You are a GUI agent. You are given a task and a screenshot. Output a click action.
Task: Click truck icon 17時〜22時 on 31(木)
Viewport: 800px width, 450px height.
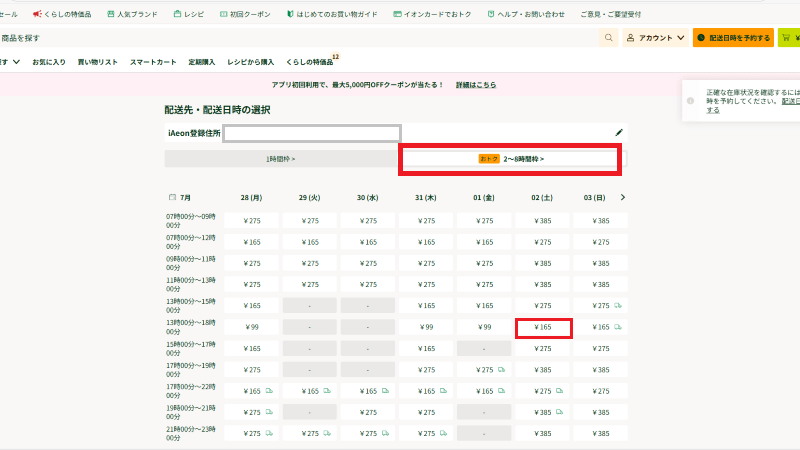443,391
